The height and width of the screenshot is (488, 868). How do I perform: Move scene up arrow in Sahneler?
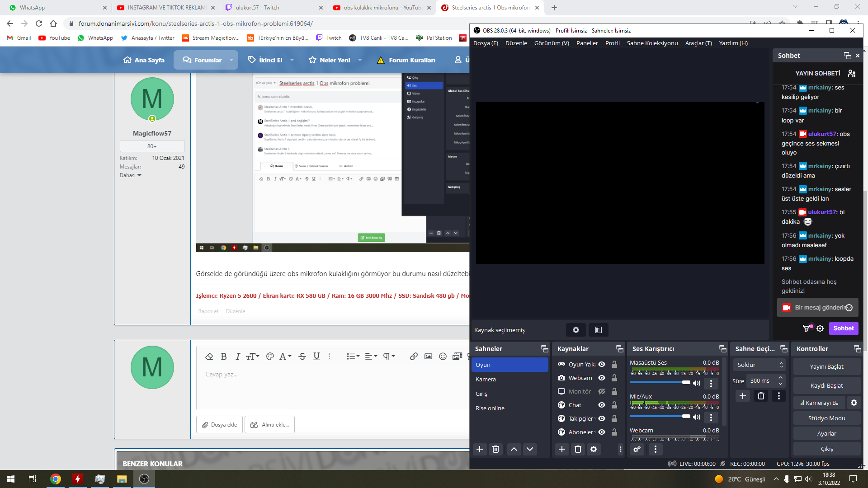click(514, 449)
